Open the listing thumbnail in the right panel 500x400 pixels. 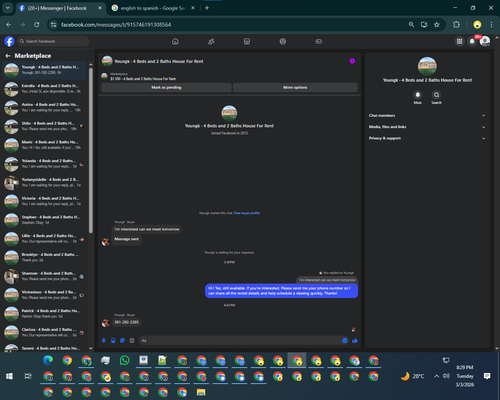427,66
